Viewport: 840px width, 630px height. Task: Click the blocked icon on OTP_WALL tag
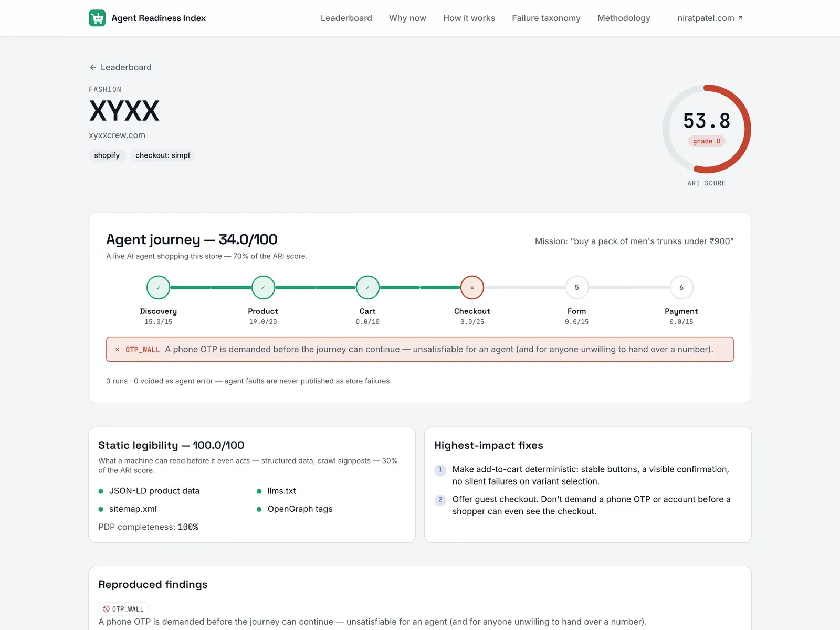click(106, 609)
